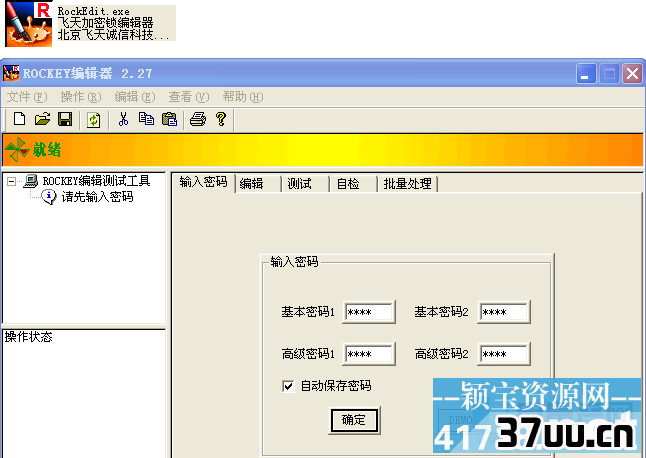646x458 pixels.
Task: Click the RockEdit.exe file icon above the window
Action: [28, 23]
